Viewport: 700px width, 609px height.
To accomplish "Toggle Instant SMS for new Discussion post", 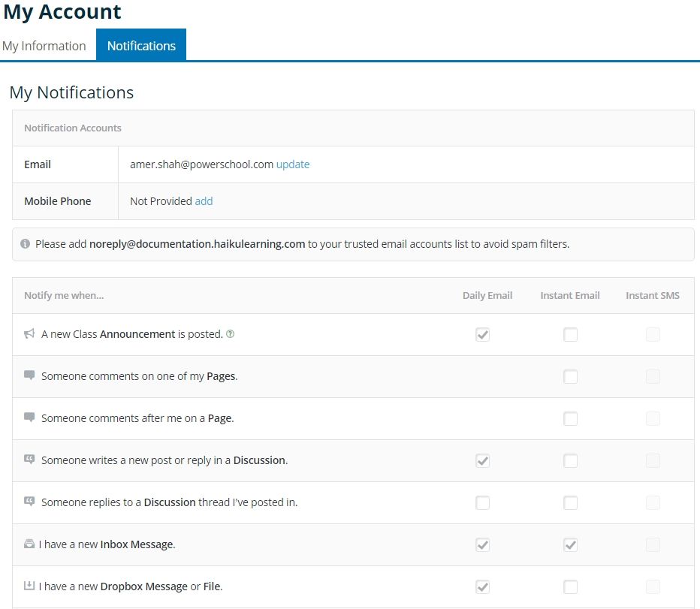I will pyautogui.click(x=653, y=461).
